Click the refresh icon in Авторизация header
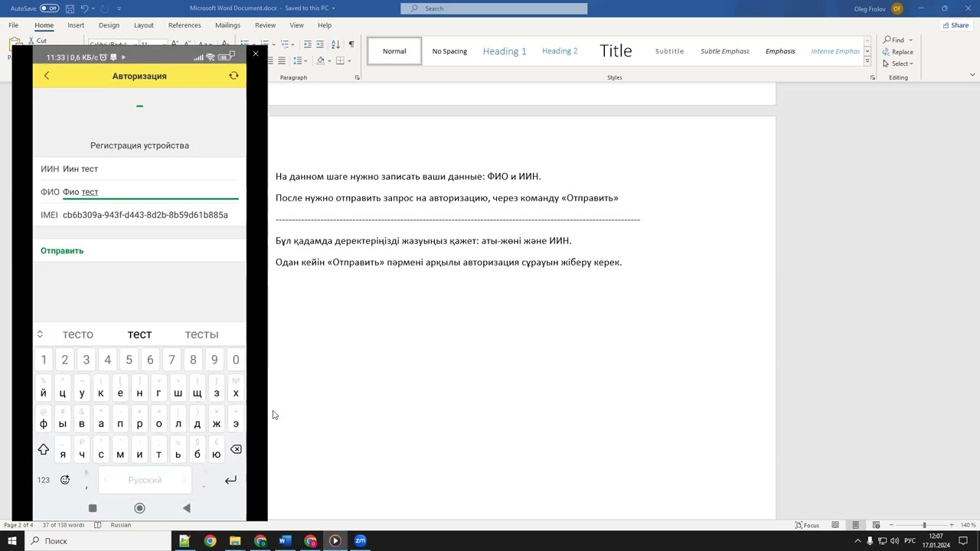980x551 pixels. 234,76
